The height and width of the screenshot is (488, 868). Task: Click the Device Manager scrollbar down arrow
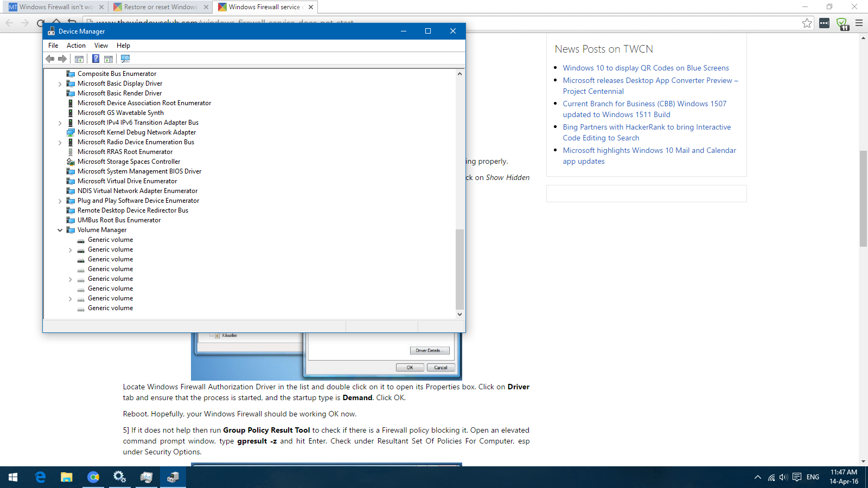coord(459,314)
